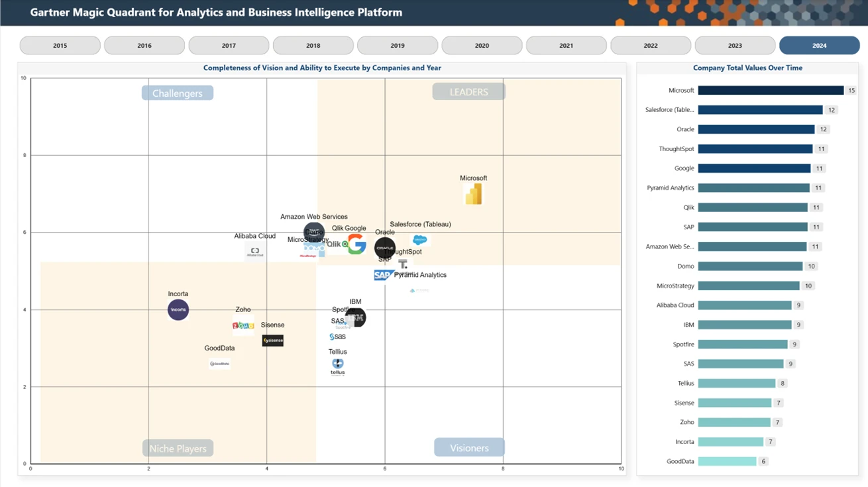Click the LEADERS quadrant label
Screen dimensions: 868x487
point(468,92)
